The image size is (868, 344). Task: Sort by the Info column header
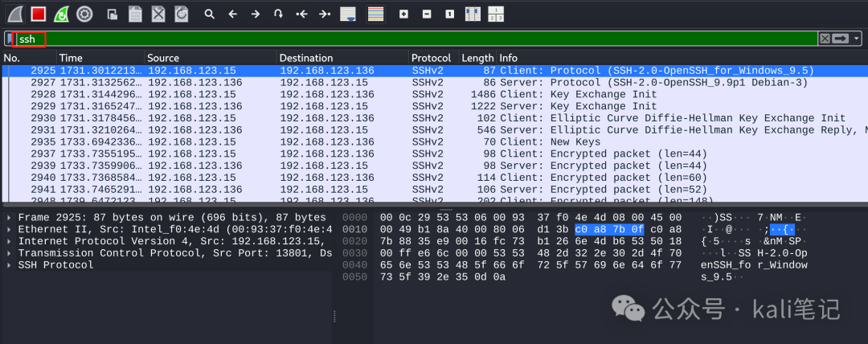coord(682,58)
